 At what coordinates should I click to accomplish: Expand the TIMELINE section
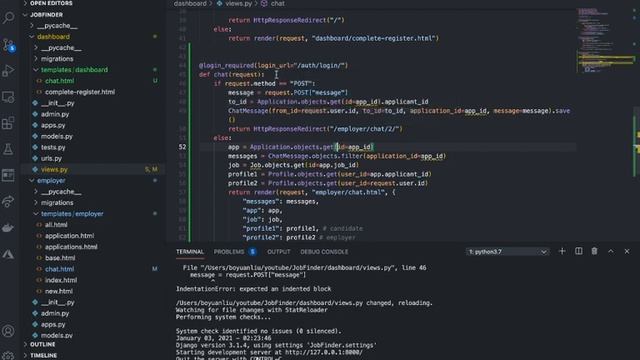43,356
